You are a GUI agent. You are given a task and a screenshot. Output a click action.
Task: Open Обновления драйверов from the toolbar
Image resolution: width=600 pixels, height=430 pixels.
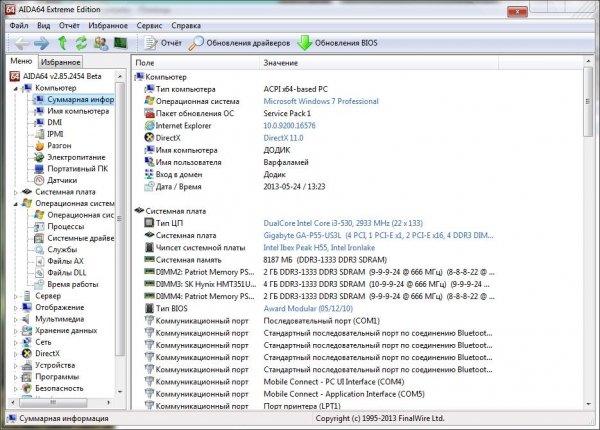[240, 43]
